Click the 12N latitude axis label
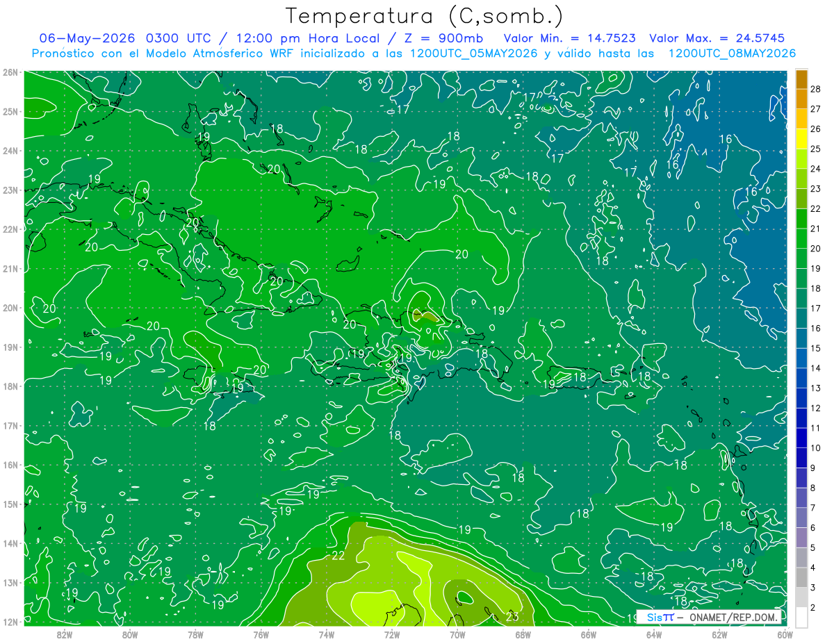834x644 pixels. pos(10,622)
